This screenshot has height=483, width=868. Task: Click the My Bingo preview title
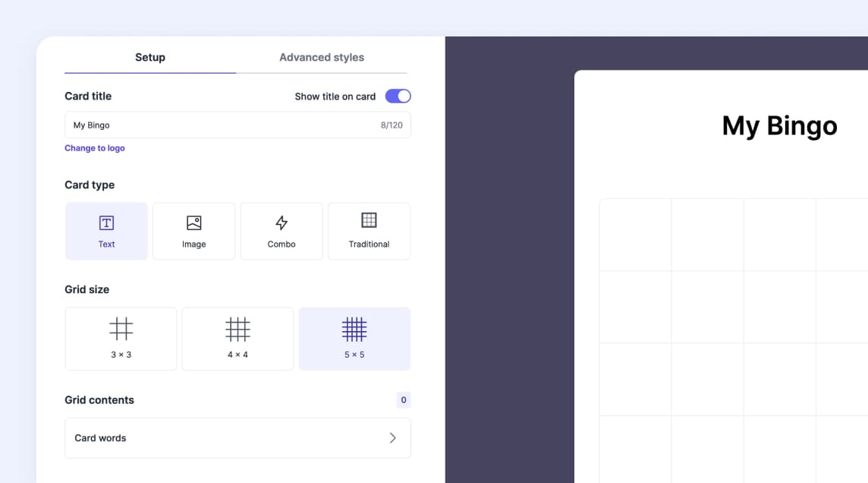(x=779, y=126)
